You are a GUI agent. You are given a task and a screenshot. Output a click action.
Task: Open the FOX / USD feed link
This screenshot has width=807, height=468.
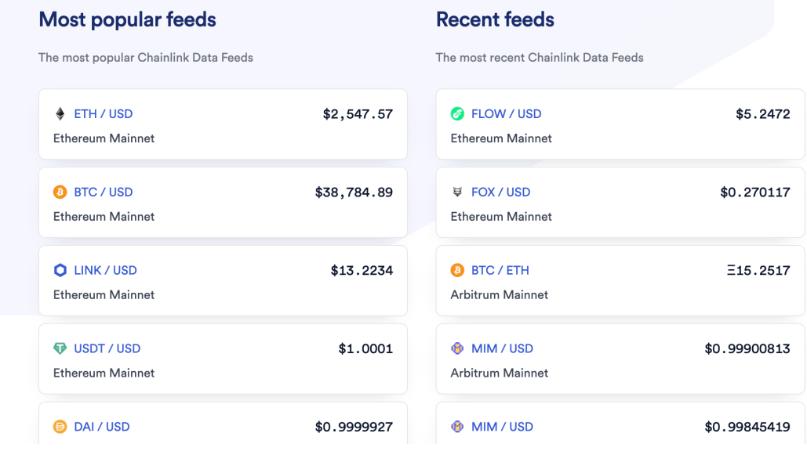pos(500,192)
